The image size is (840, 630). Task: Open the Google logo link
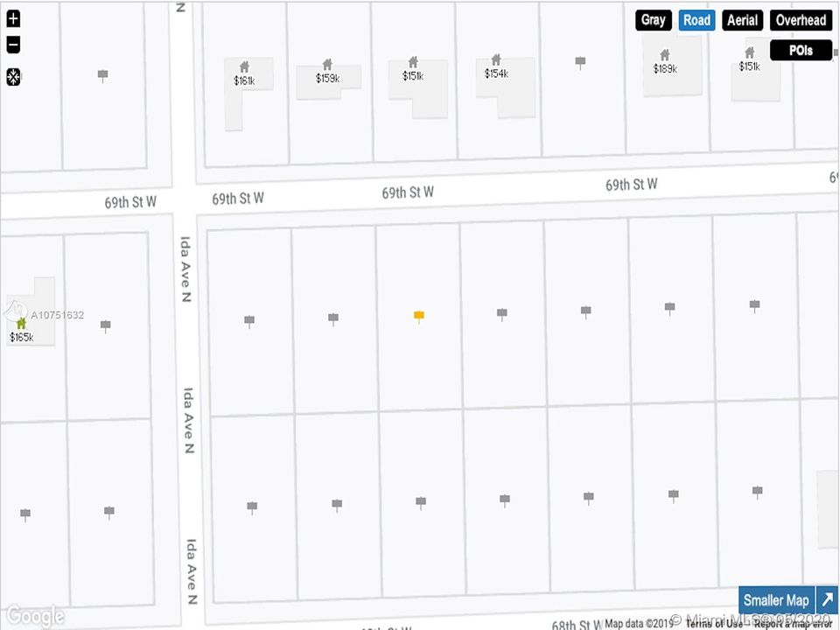pyautogui.click(x=35, y=616)
